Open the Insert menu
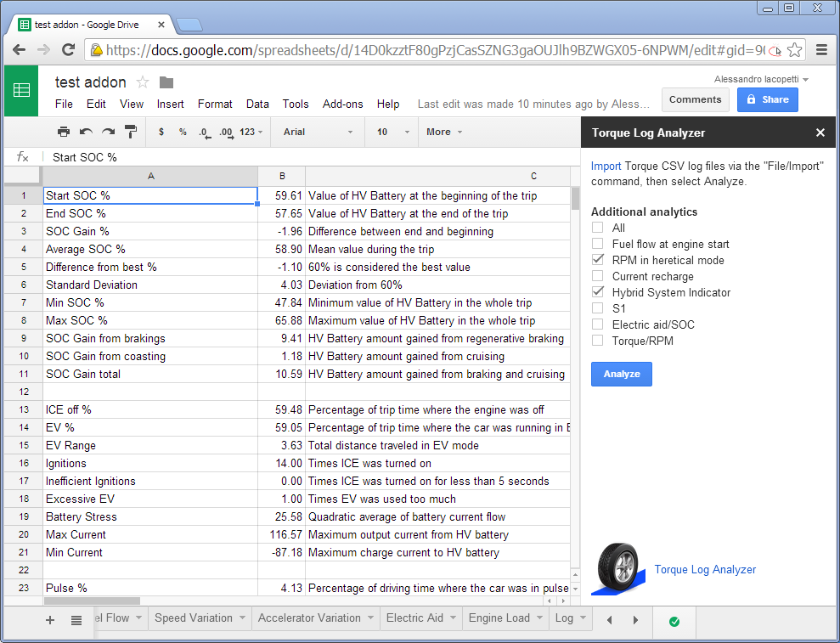Screen dimensions: 840x643 tap(170, 104)
